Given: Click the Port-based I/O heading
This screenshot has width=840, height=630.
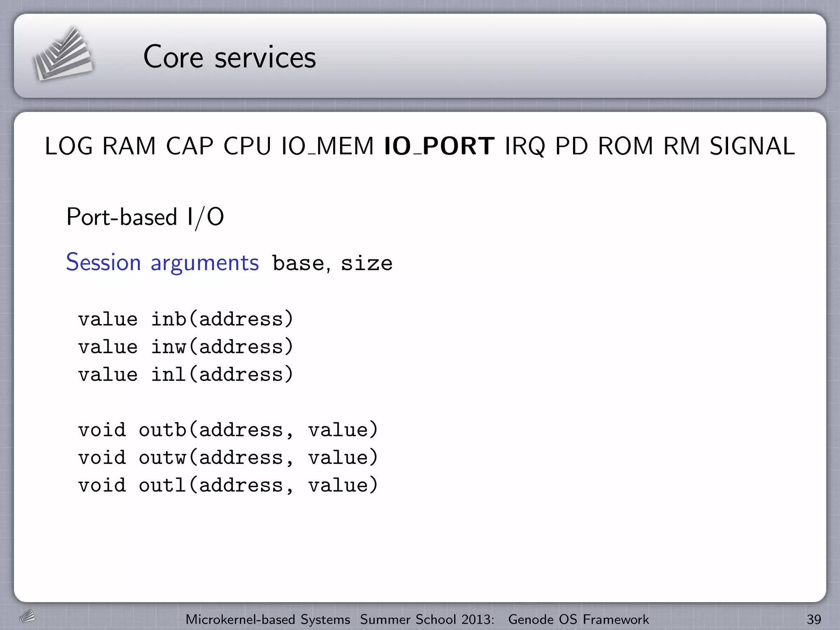Looking at the screenshot, I should click(145, 217).
